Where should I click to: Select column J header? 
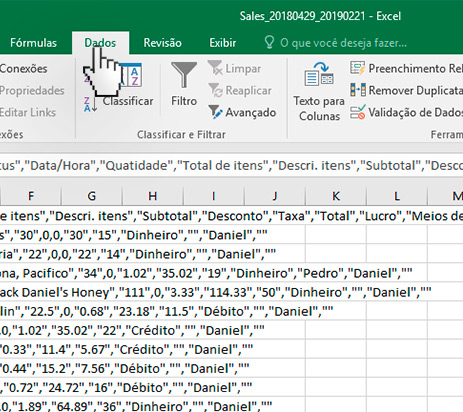pos(275,196)
